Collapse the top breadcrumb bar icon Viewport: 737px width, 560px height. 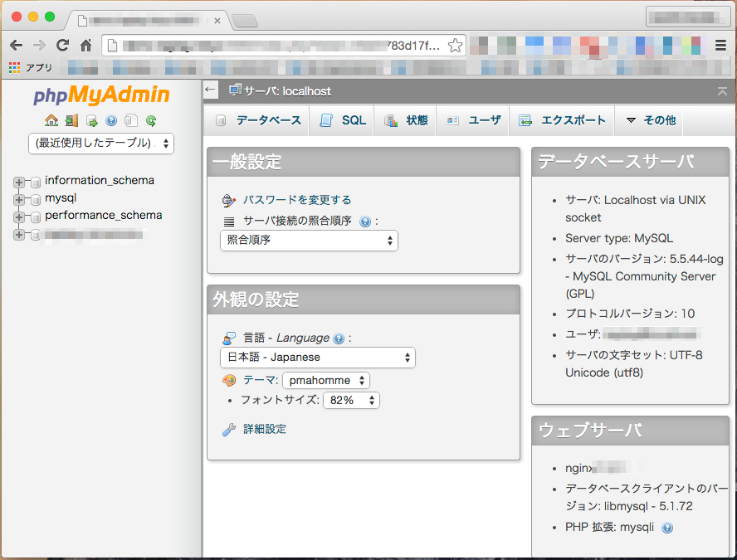(x=722, y=91)
